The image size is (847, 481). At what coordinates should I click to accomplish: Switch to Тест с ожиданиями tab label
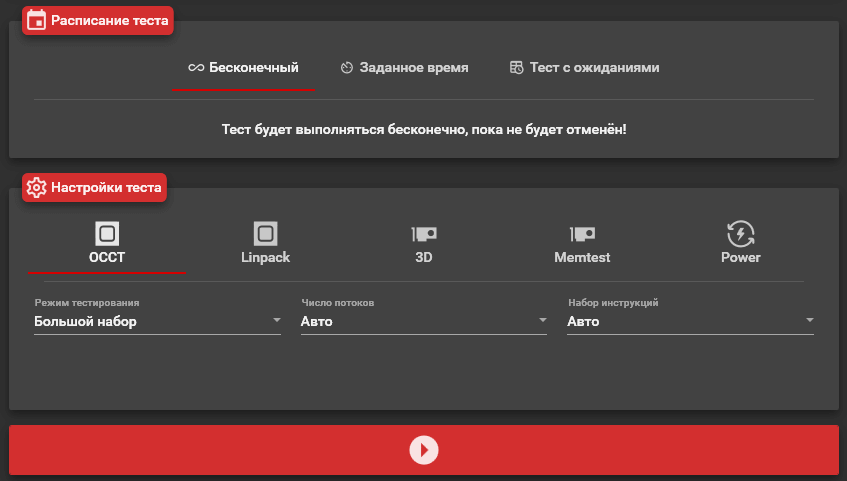coord(594,68)
